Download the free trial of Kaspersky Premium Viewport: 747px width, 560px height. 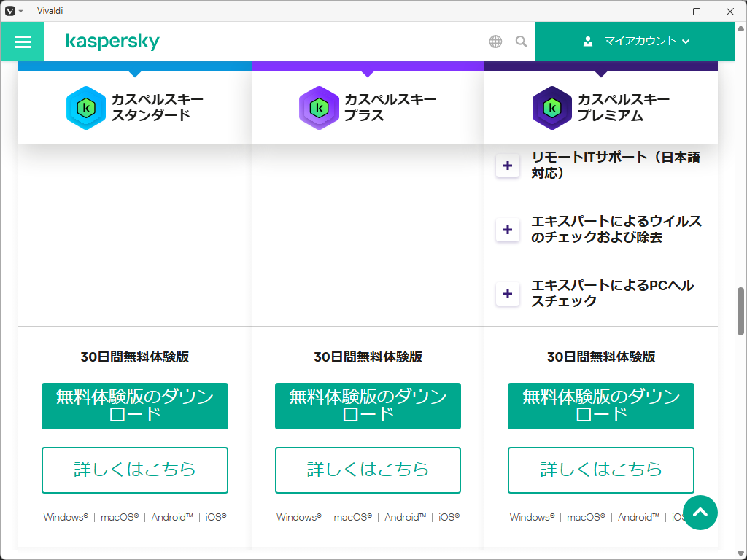point(601,406)
